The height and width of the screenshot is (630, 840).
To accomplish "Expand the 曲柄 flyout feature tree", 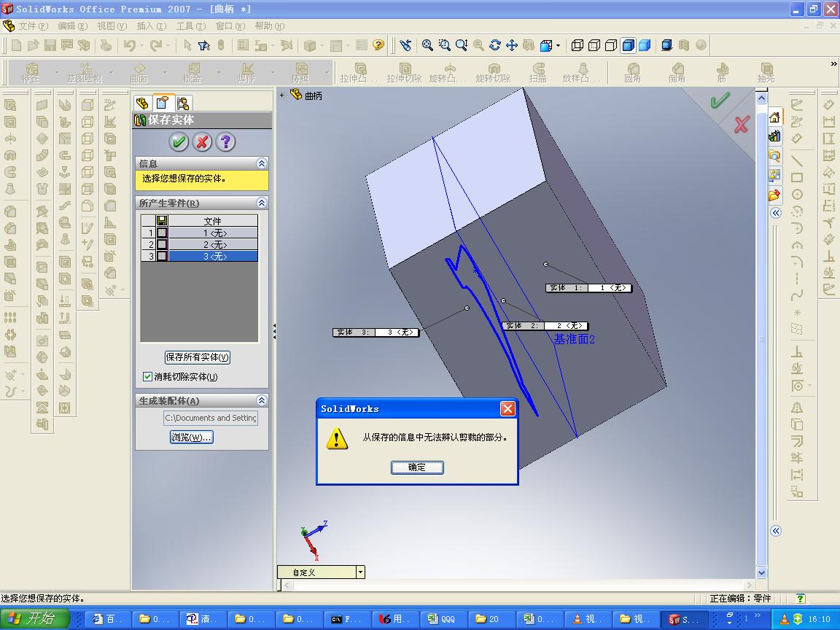I will tap(281, 96).
